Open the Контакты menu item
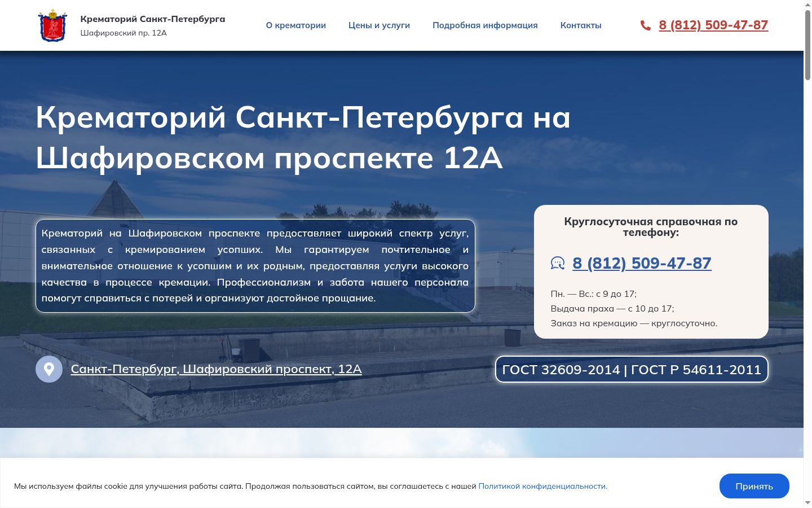Viewport: 812px width, 508px height. [x=581, y=25]
